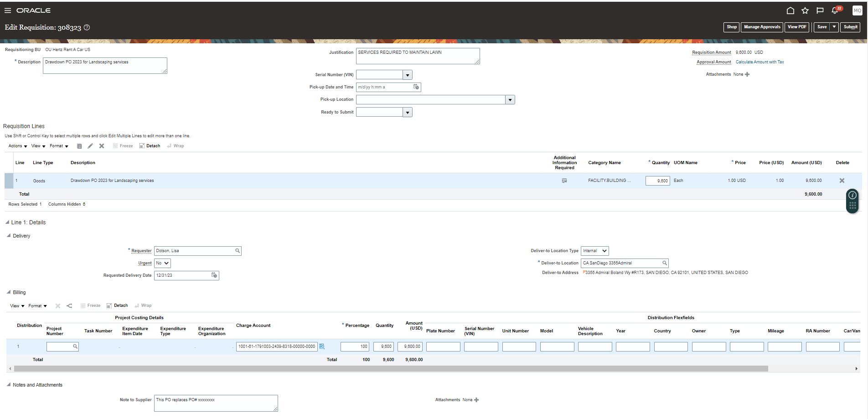Viewport: 868px width, 419px height.
Task: Click the plus icon to add an attachment
Action: (747, 74)
